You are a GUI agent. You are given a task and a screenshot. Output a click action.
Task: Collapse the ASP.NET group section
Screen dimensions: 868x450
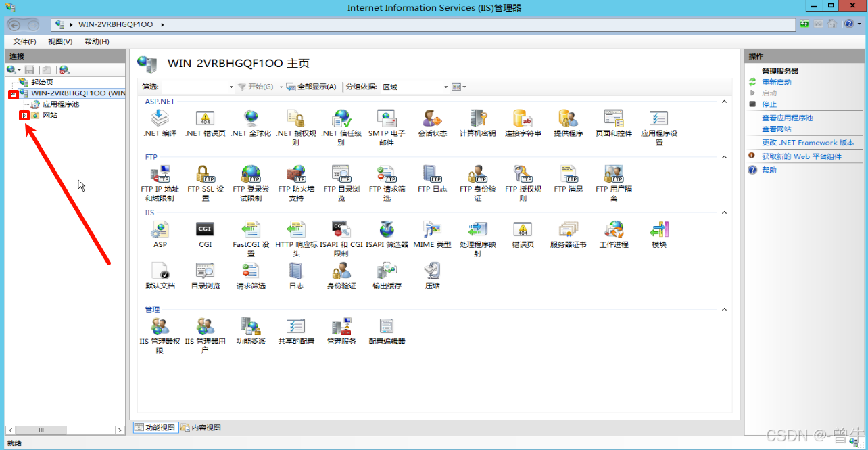(x=724, y=102)
